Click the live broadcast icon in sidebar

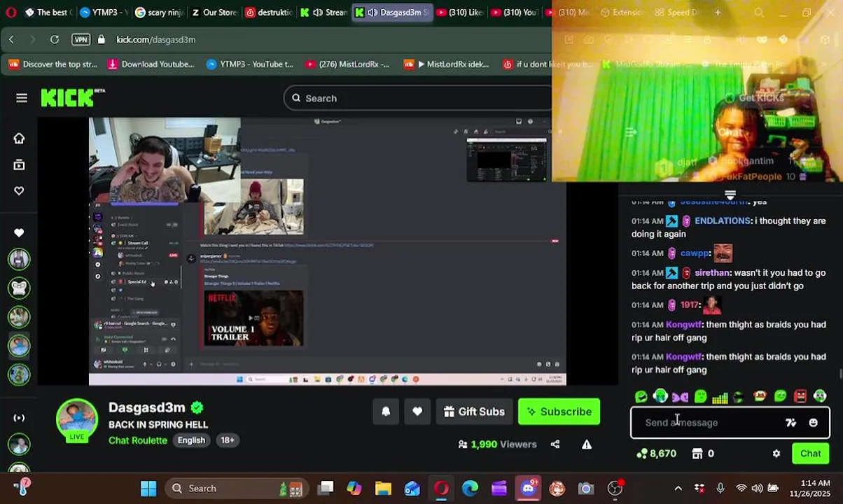coord(19,418)
